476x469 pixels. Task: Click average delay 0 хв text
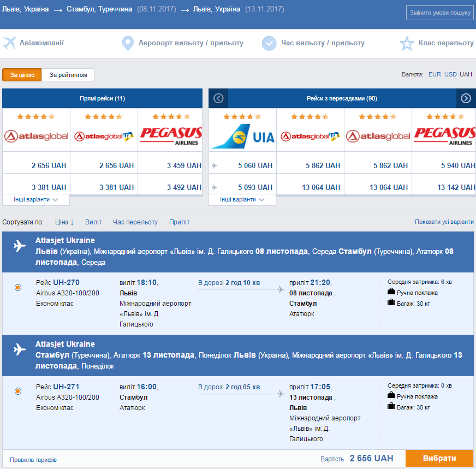pos(420,385)
